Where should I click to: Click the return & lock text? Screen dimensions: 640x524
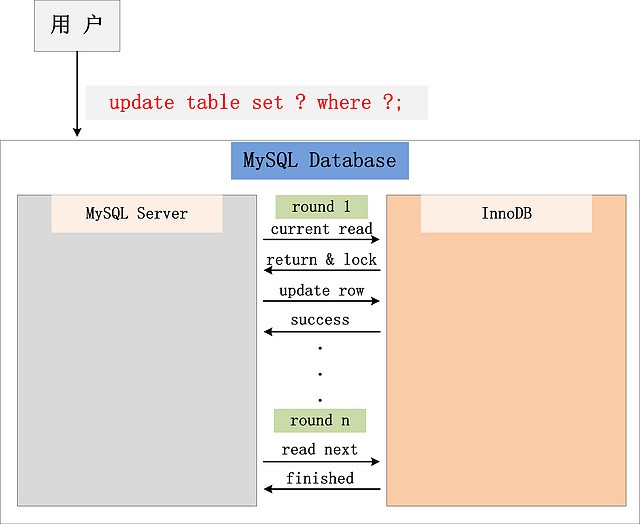321,260
